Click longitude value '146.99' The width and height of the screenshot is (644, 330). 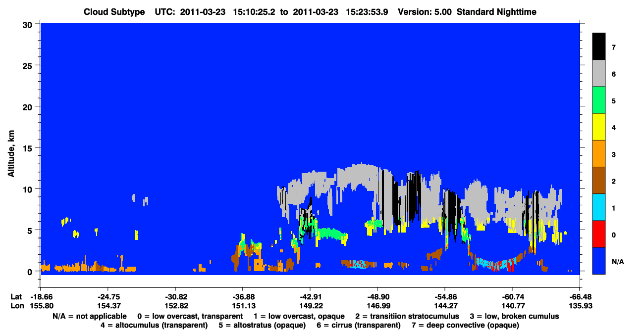(377, 306)
